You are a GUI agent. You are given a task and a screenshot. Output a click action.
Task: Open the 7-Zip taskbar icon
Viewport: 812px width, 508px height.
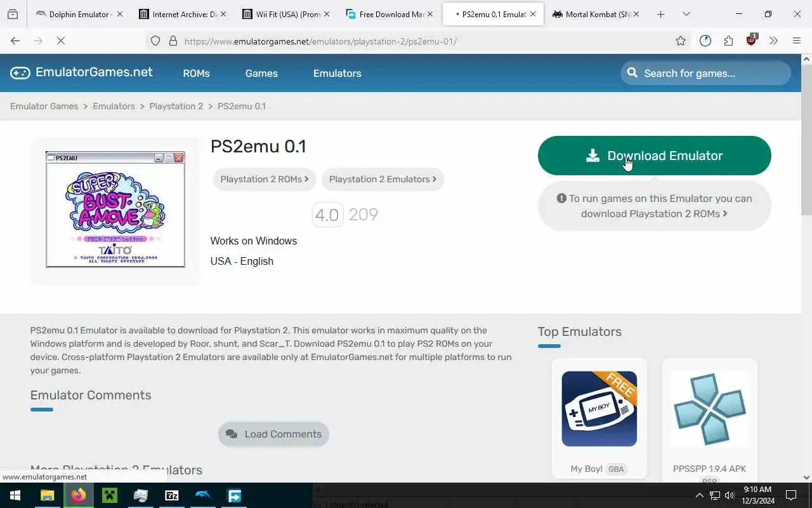(172, 495)
